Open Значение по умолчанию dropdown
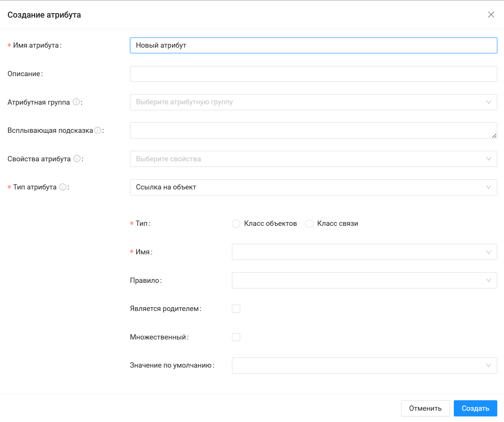This screenshot has width=504, height=422. tap(364, 366)
